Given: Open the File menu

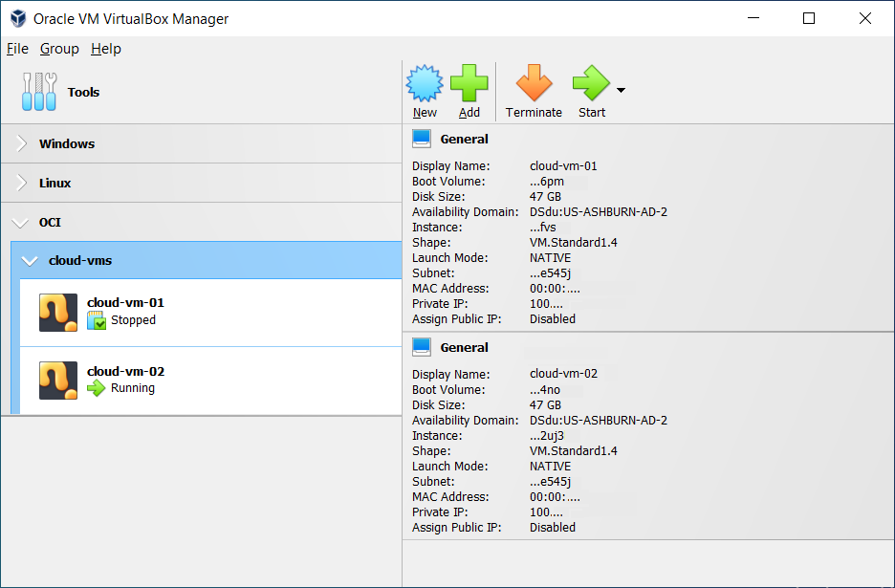Looking at the screenshot, I should 17,49.
